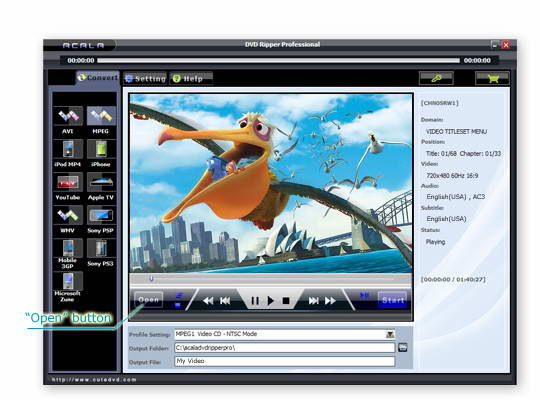Pause the video playback
The height and width of the screenshot is (400, 540).
[x=255, y=301]
